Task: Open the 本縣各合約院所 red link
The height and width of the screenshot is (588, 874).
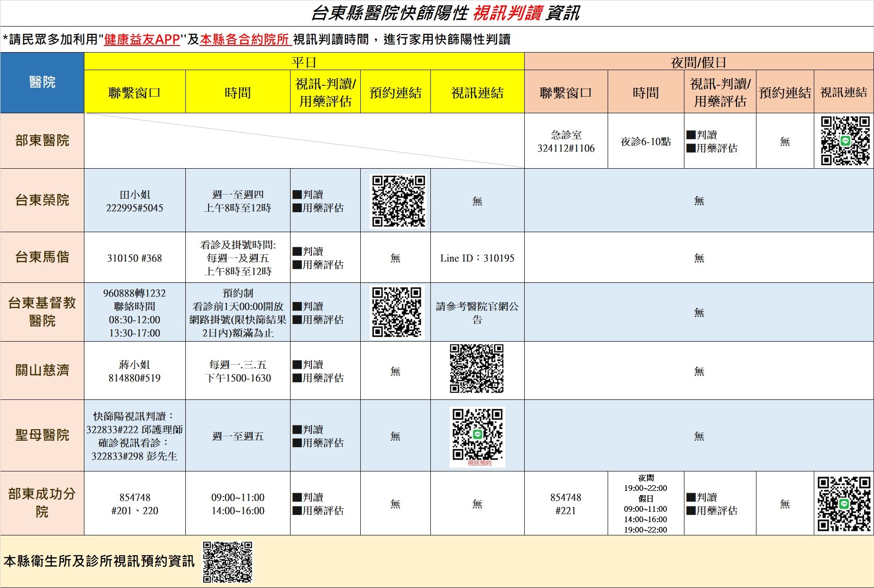Action: pos(245,39)
